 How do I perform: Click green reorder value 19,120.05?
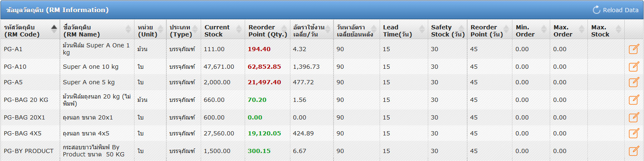(x=264, y=133)
